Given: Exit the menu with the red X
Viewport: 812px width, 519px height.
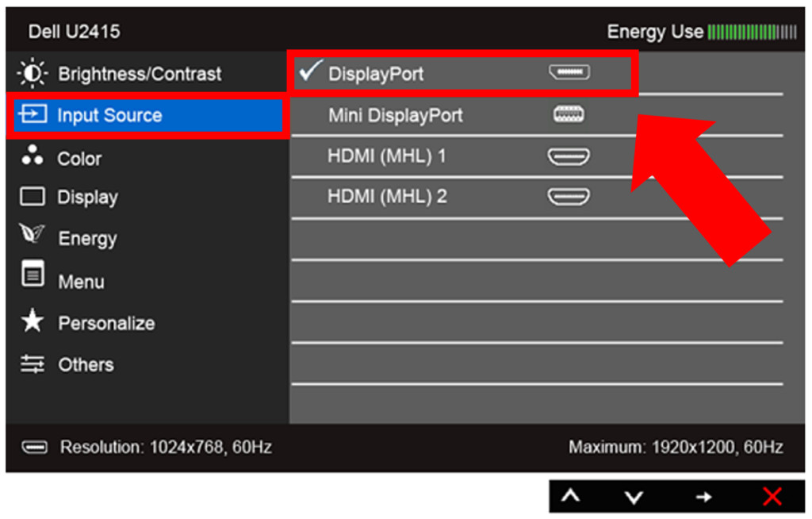Looking at the screenshot, I should pyautogui.click(x=772, y=497).
